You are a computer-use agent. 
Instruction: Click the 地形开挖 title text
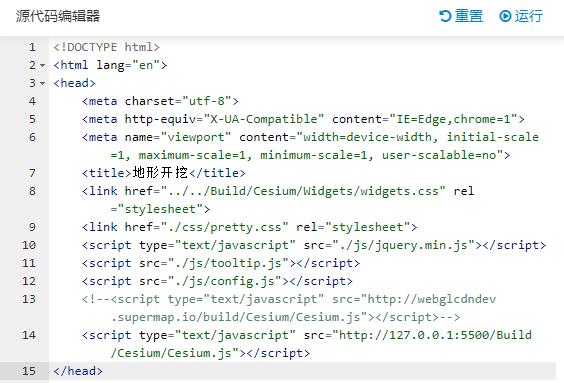(x=160, y=173)
